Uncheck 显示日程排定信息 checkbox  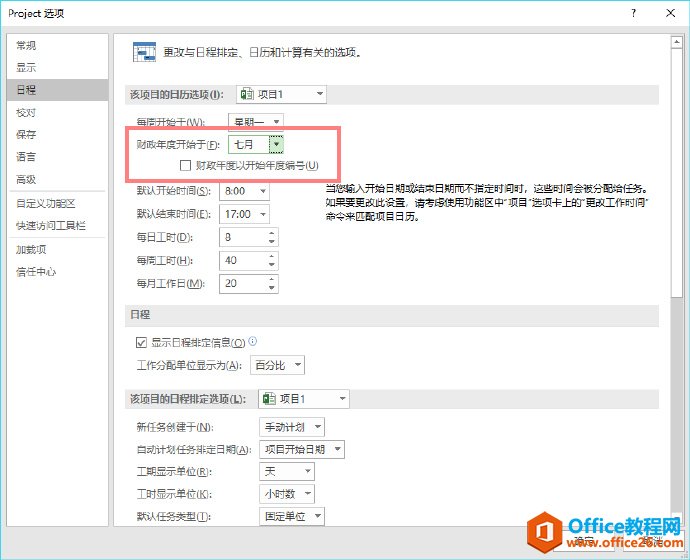click(141, 342)
